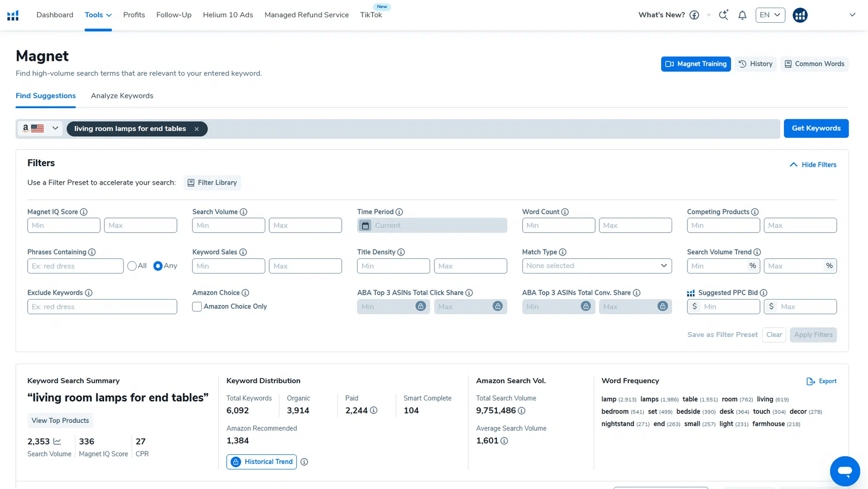868x489 pixels.
Task: Click the Facebook icon beside What's New
Action: [x=694, y=15]
